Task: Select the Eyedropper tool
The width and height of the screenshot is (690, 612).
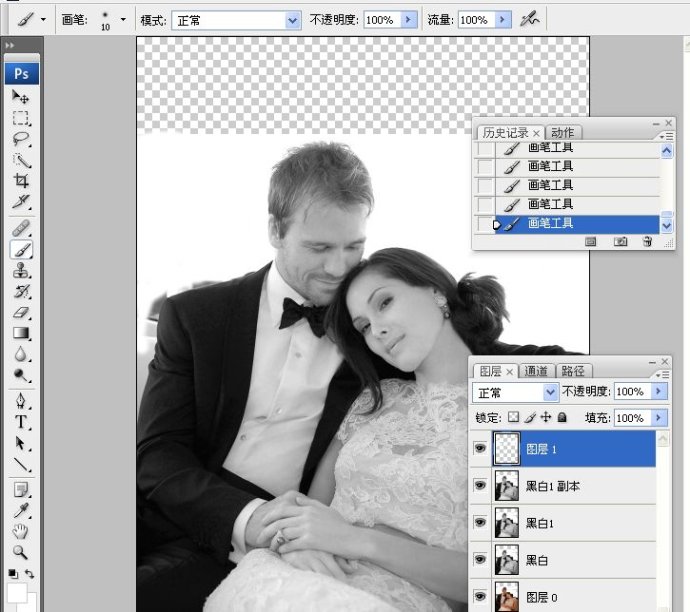Action: 20,510
